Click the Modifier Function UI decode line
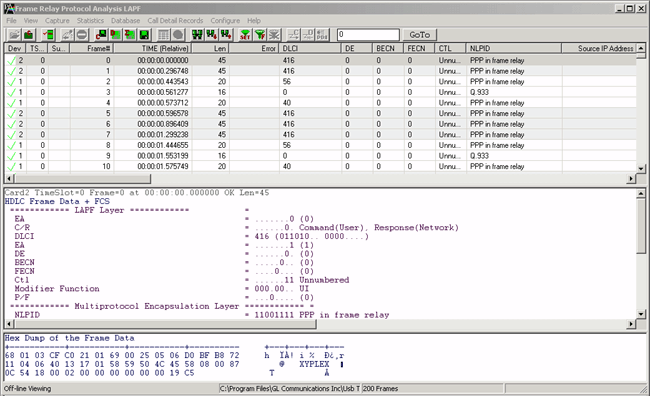650x396 pixels. tap(162, 289)
